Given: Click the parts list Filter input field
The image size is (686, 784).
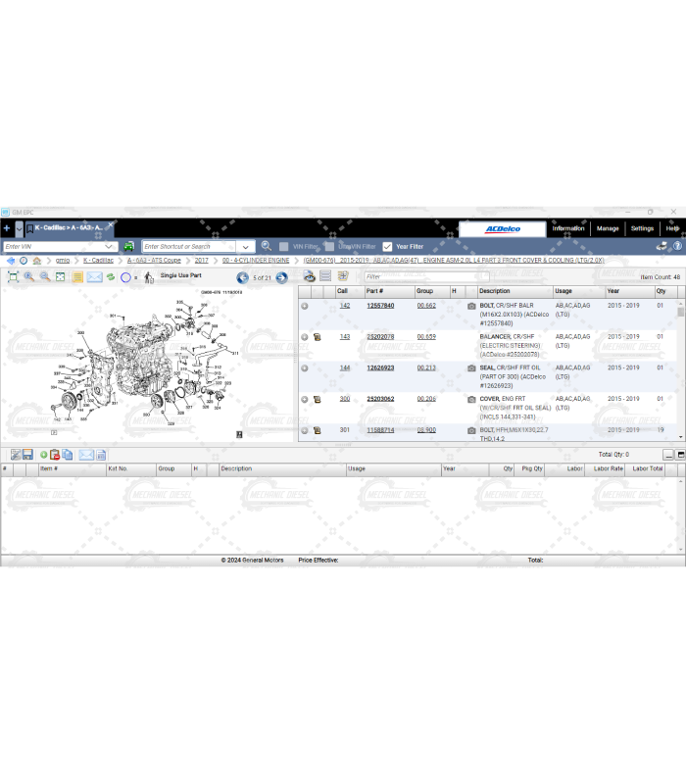Looking at the screenshot, I should point(424,277).
